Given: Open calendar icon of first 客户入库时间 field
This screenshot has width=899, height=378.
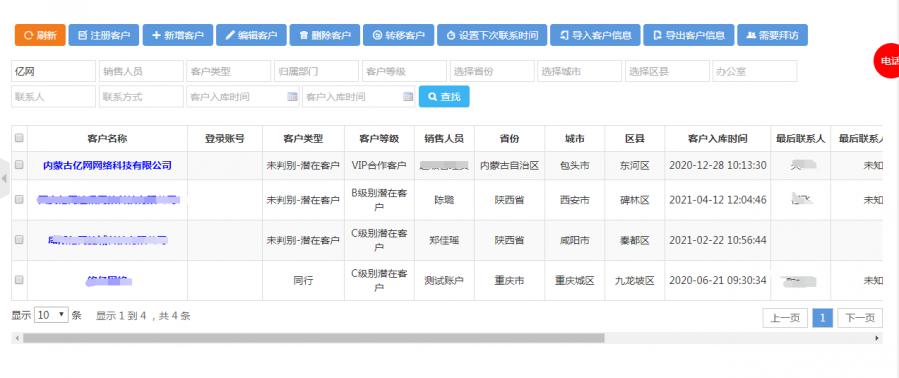Looking at the screenshot, I should click(292, 96).
